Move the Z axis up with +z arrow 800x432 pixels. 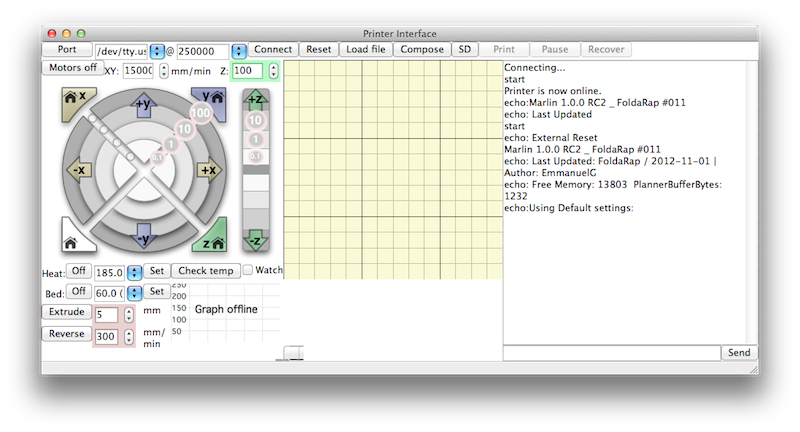click(x=255, y=98)
